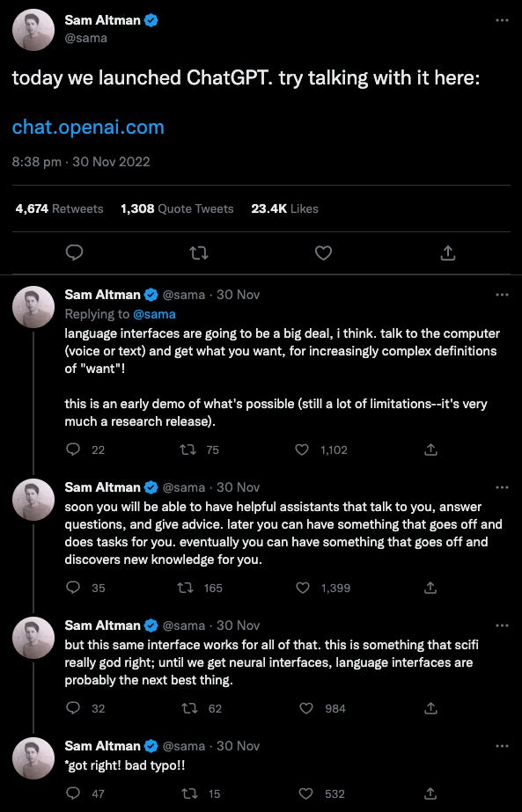Open the chat.openai.com link
The height and width of the screenshot is (812, 522).
click(88, 127)
